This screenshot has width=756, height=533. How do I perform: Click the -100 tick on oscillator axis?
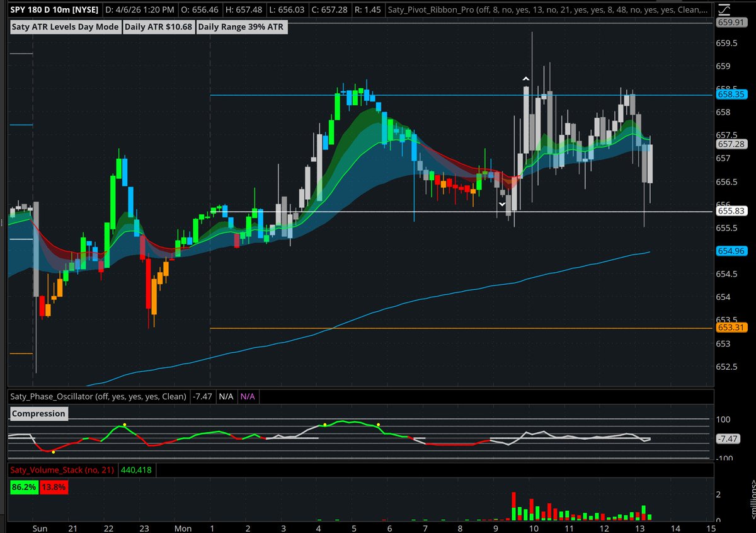tap(725, 459)
